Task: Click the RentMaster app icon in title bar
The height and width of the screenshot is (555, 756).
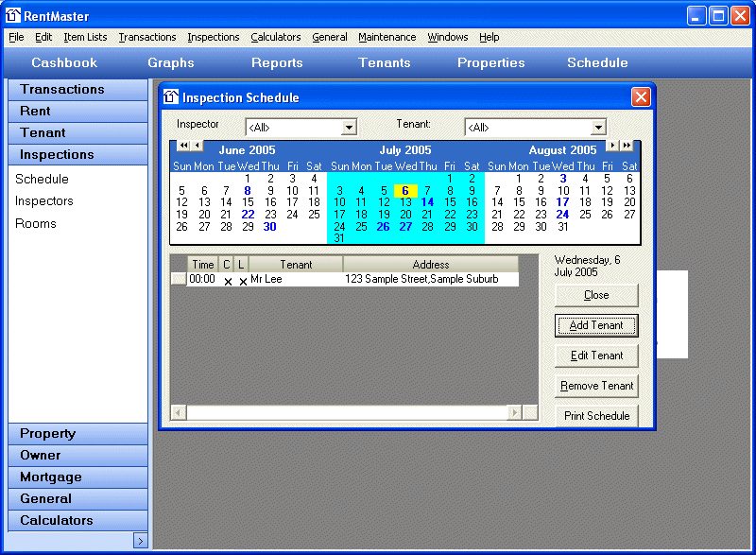Action: [13, 15]
